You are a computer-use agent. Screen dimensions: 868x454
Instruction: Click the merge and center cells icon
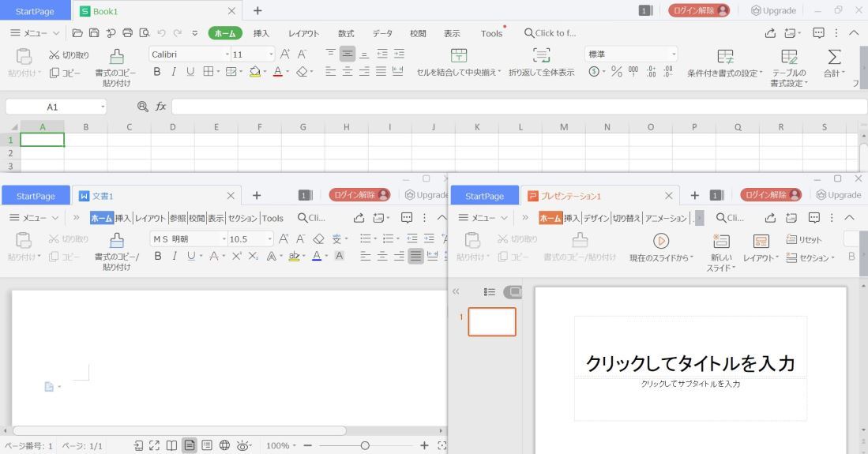458,55
